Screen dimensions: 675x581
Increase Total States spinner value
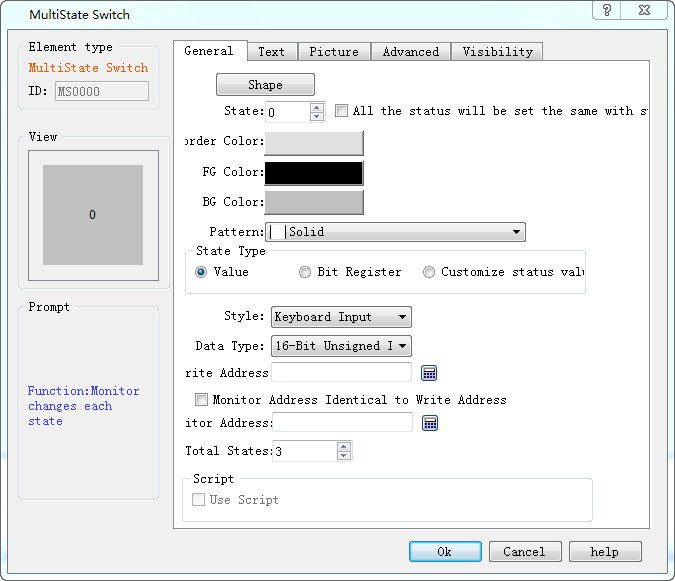[344, 447]
